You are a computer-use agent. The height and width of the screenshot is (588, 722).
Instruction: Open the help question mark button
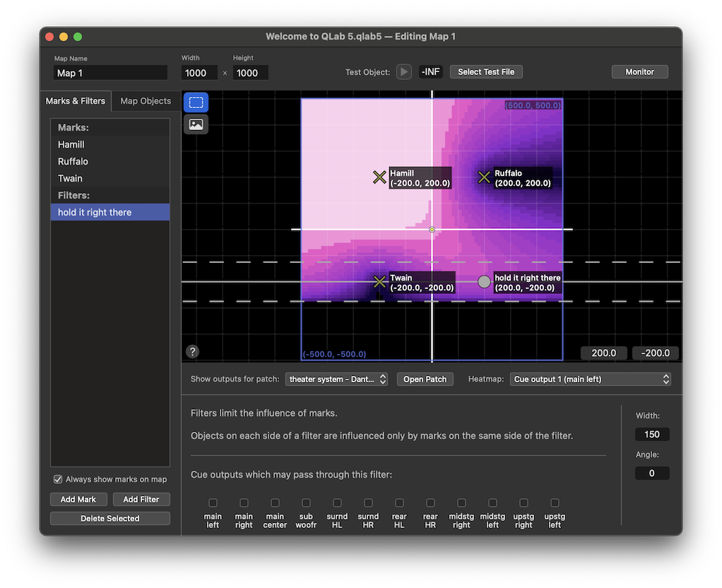(x=192, y=351)
